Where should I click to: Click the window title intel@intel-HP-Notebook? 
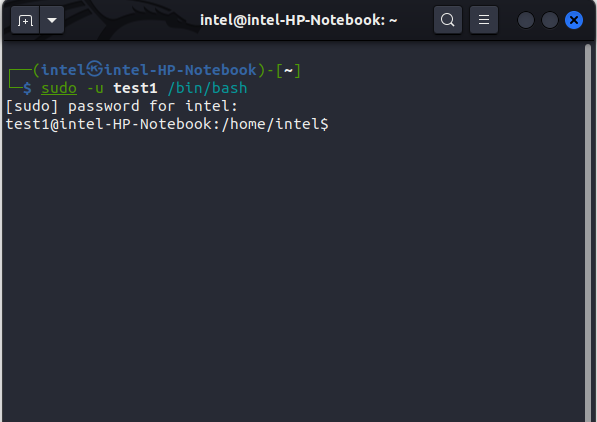299,20
